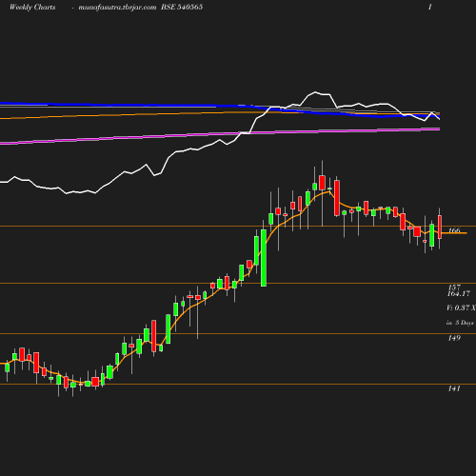The width and height of the screenshot is (476, 476).
Task: Click the munafasutra.tbrjar.com site label
Action: tap(117, 8)
